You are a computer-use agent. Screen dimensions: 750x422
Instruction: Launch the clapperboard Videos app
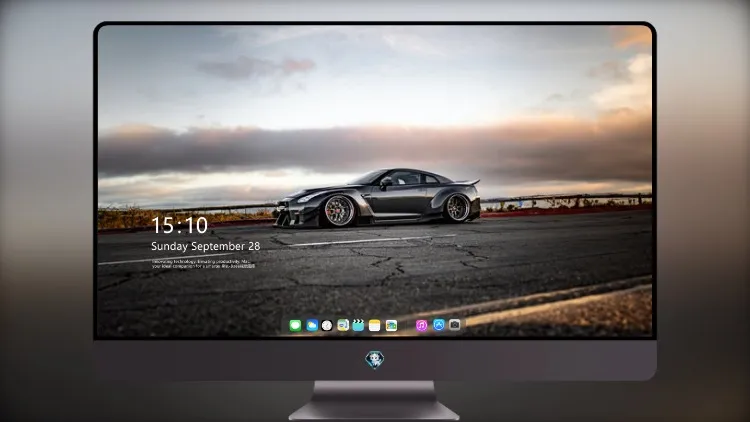click(358, 325)
